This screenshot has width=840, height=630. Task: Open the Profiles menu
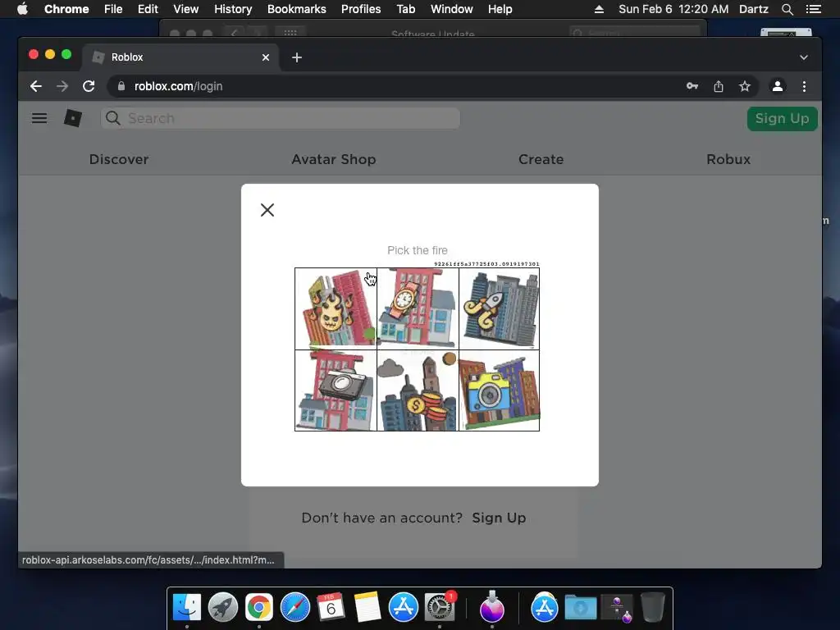click(x=361, y=9)
